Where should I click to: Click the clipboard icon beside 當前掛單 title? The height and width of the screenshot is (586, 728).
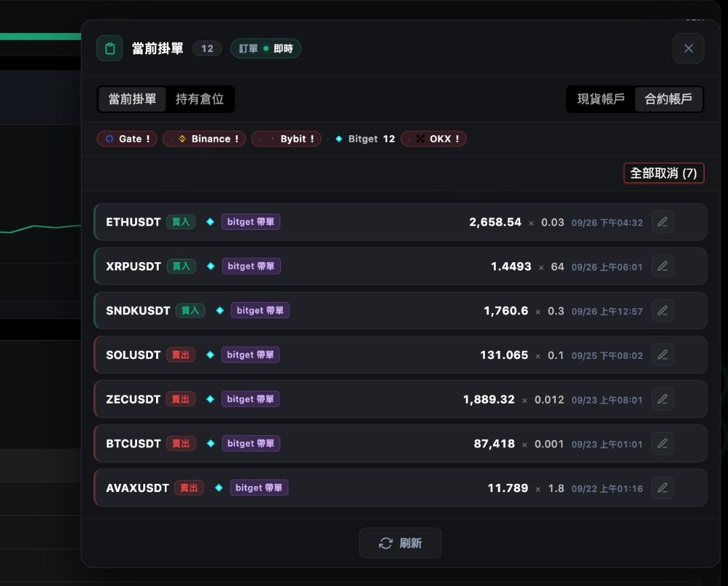(109, 49)
